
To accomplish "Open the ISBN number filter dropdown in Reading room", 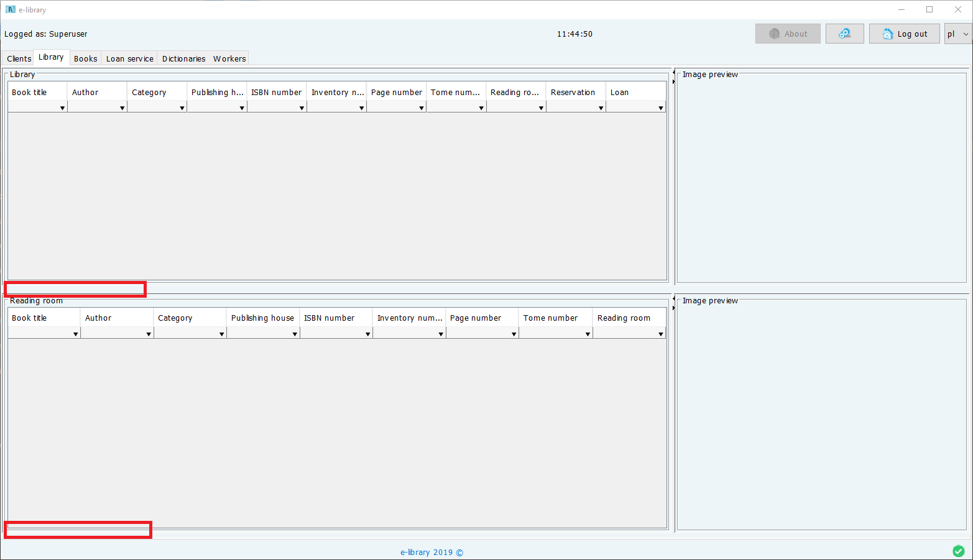I will (x=367, y=333).
